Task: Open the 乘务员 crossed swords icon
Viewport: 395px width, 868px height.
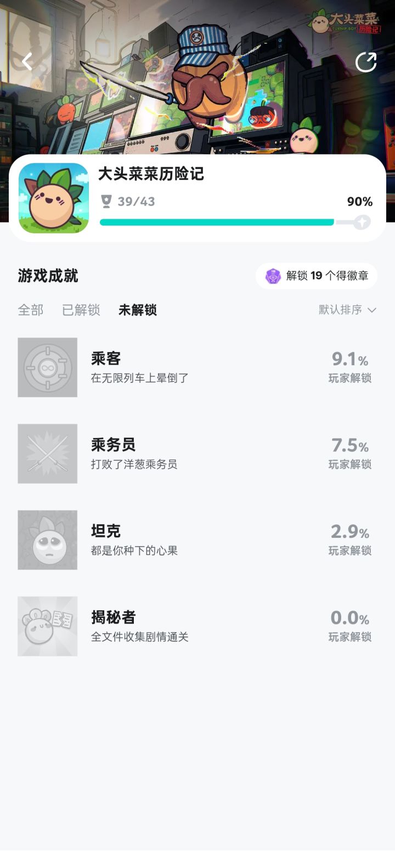Action: coord(48,453)
